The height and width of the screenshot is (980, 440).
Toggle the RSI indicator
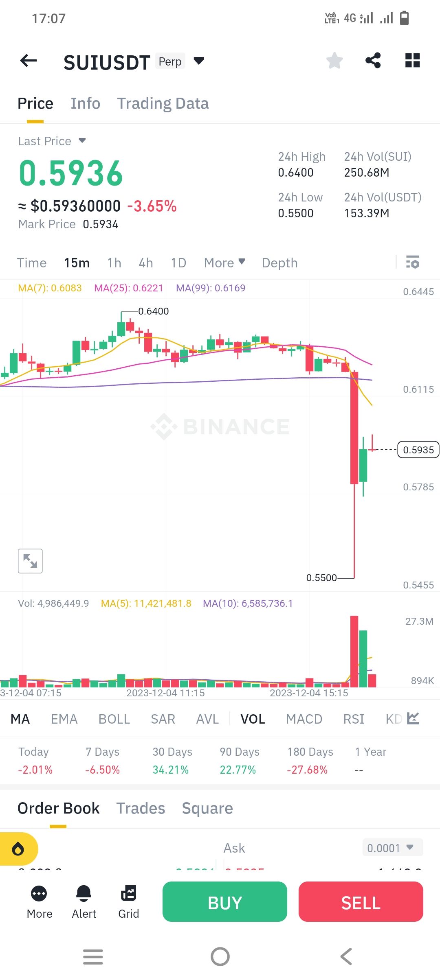(x=354, y=719)
